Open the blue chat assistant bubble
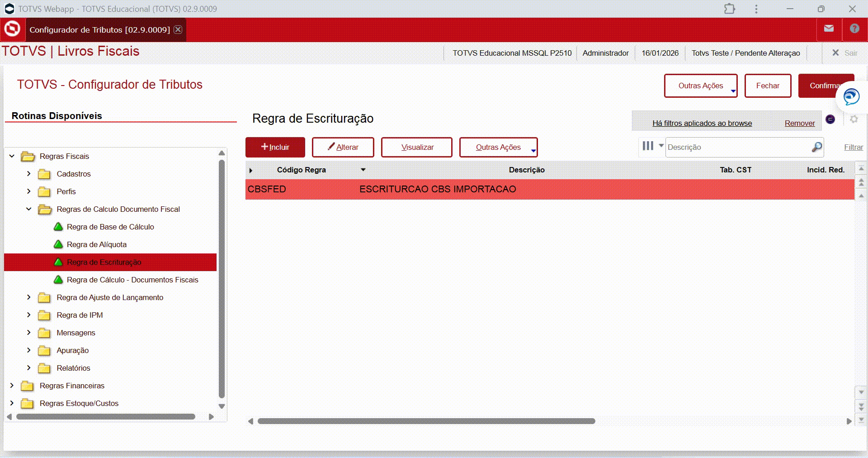Viewport: 868px width, 458px height. click(x=851, y=96)
